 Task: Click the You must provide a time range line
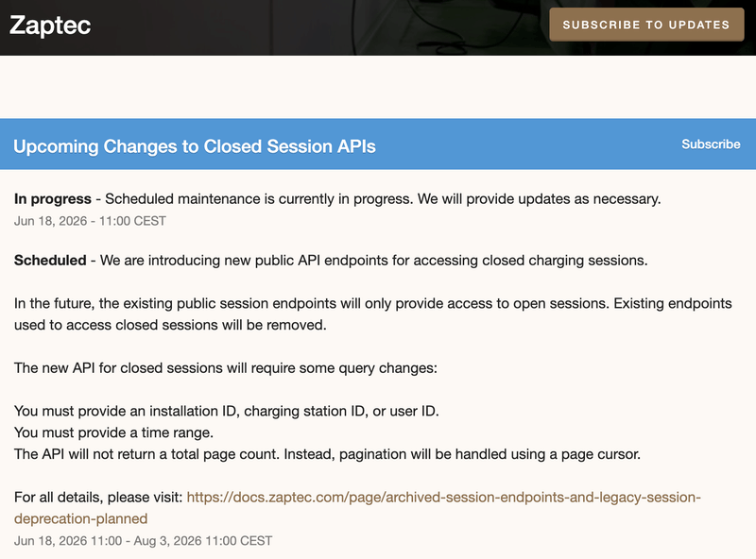[113, 432]
